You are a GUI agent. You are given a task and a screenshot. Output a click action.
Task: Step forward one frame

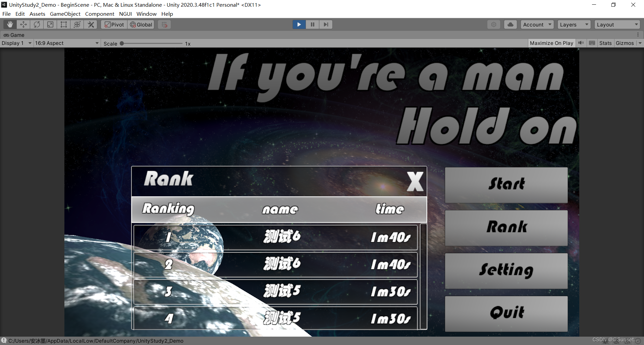tap(326, 24)
